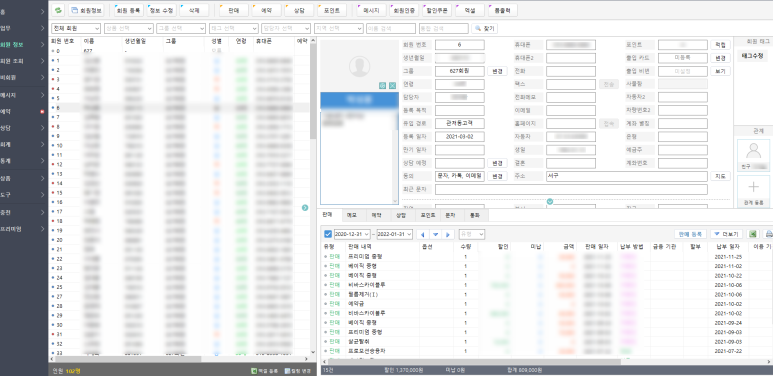Click the delete photo X icon

tap(392, 86)
